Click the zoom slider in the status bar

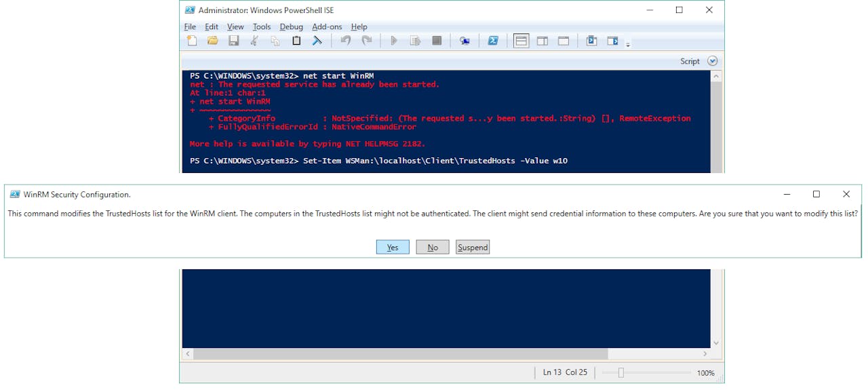620,372
